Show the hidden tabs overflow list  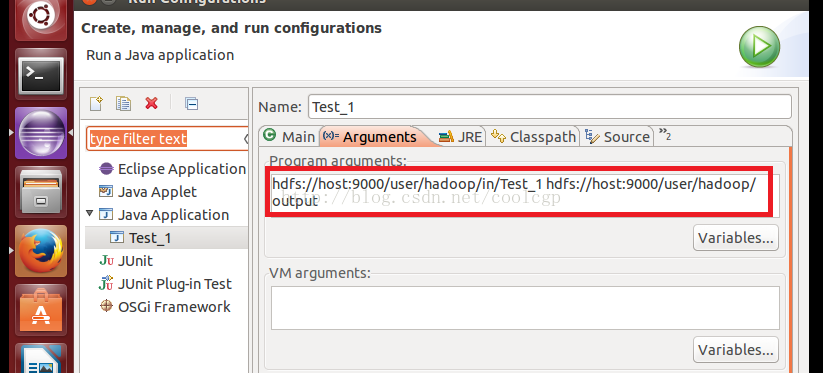[665, 135]
